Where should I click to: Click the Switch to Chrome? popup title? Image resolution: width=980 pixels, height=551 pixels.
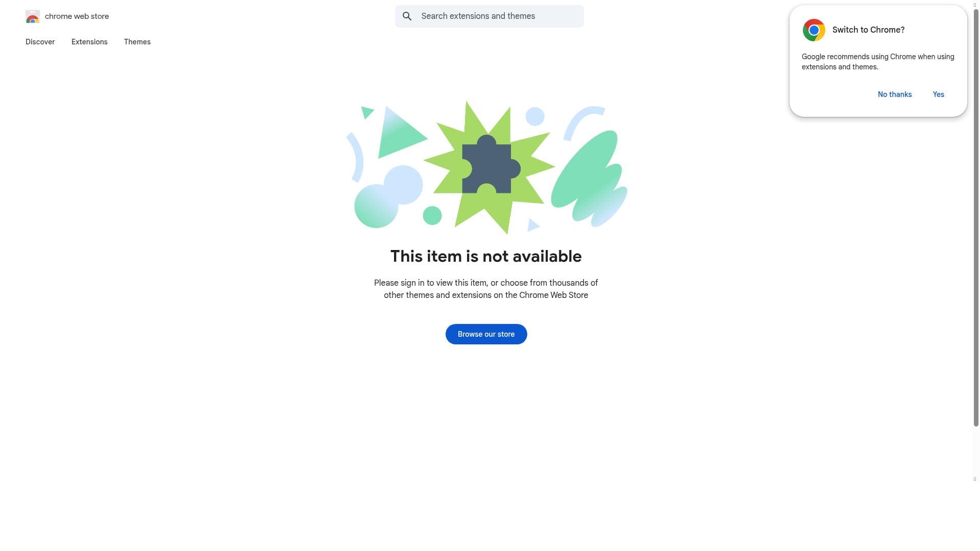(868, 30)
